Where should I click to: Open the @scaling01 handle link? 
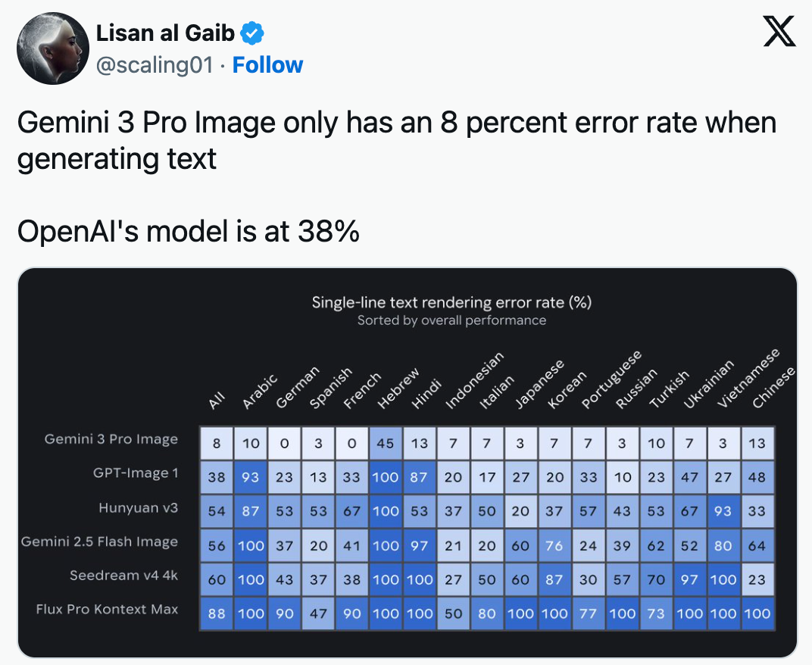(155, 65)
